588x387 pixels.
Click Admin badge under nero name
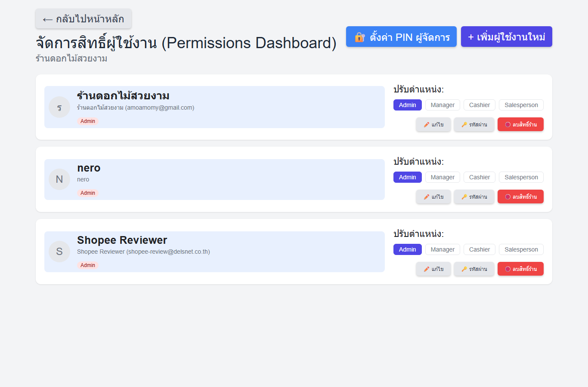click(x=88, y=193)
